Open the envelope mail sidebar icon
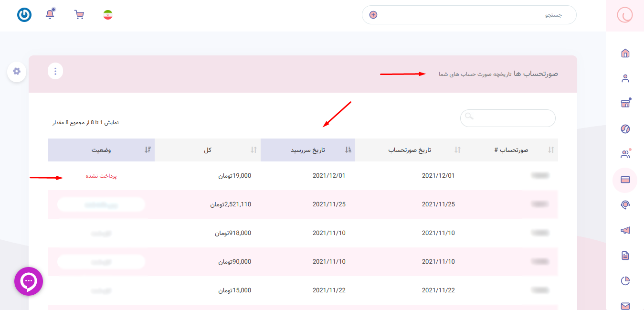Image resolution: width=644 pixels, height=310 pixels. pos(625,306)
